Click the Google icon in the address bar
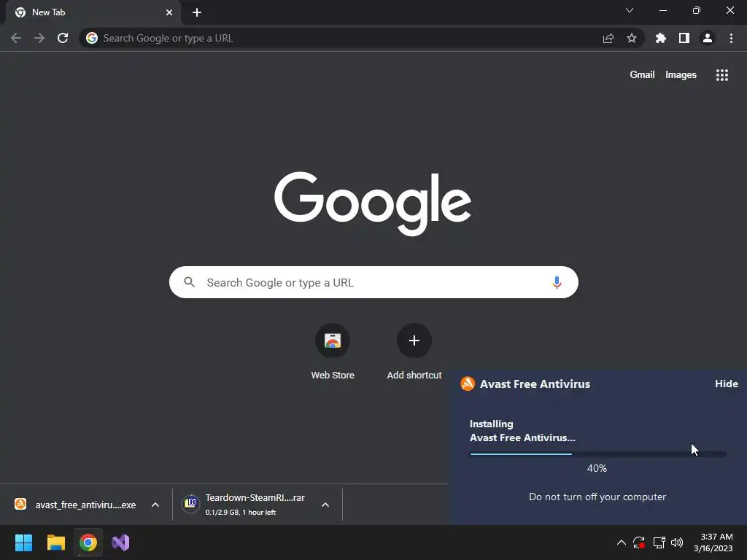Screen dimensions: 747x560 pos(92,38)
